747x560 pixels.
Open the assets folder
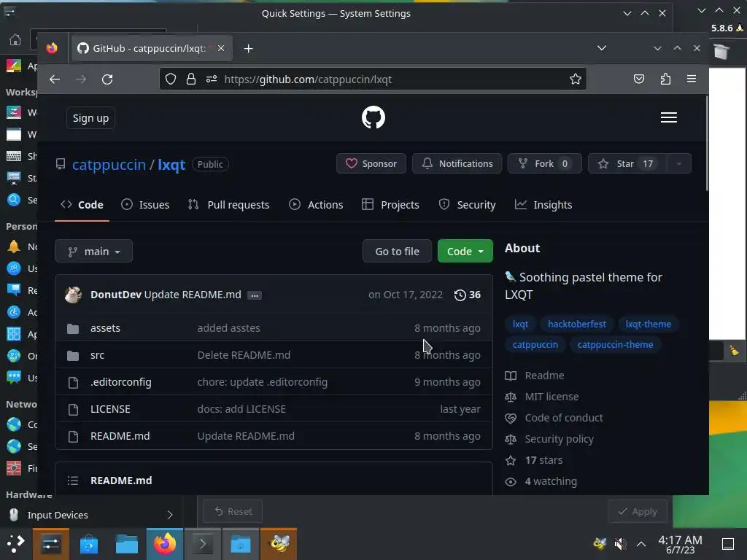105,328
